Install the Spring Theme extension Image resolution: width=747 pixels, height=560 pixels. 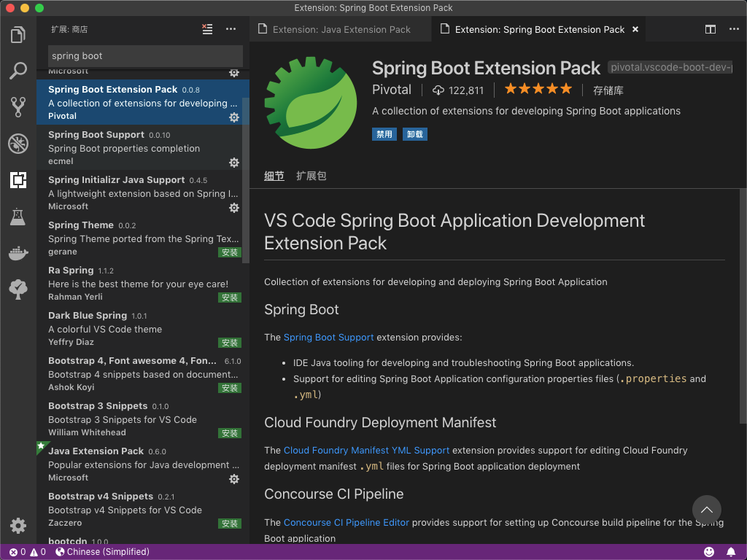tap(230, 252)
